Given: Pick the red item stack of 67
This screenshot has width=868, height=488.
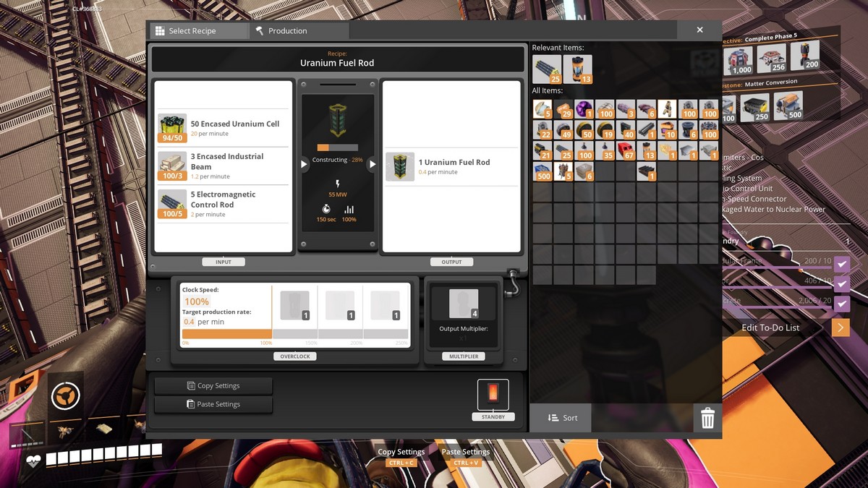Looking at the screenshot, I should click(626, 150).
